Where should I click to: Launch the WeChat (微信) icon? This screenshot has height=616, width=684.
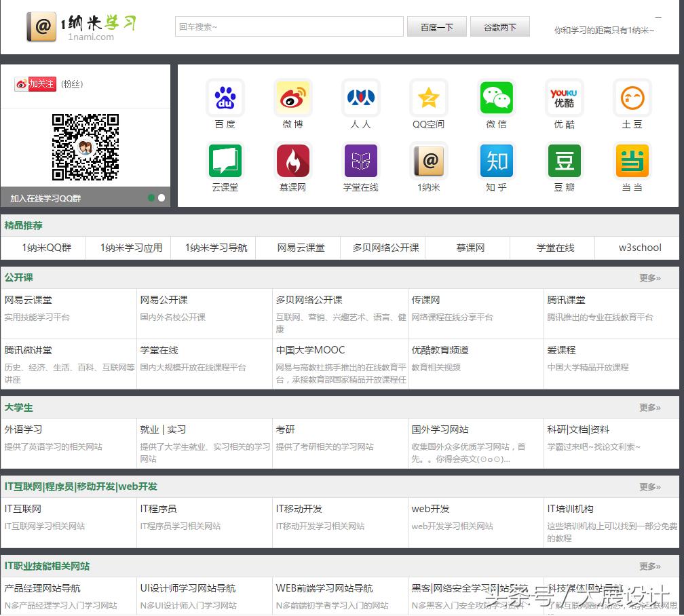(x=496, y=98)
